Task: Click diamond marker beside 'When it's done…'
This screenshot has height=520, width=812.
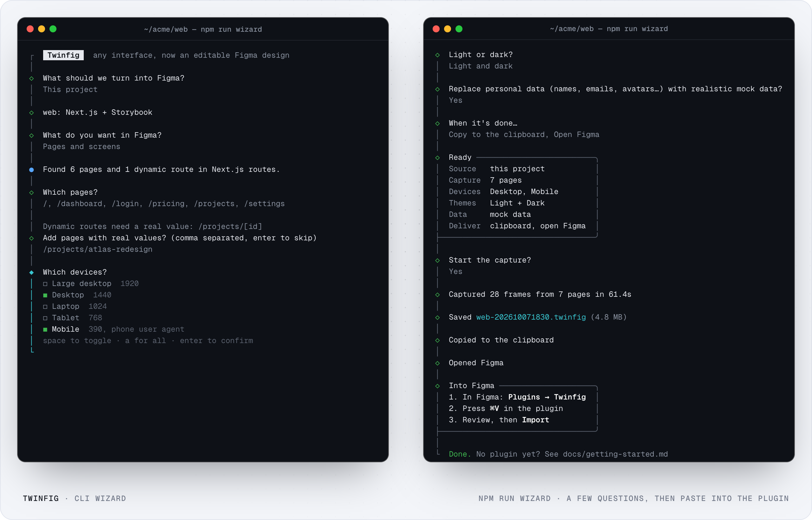Action: pos(437,124)
